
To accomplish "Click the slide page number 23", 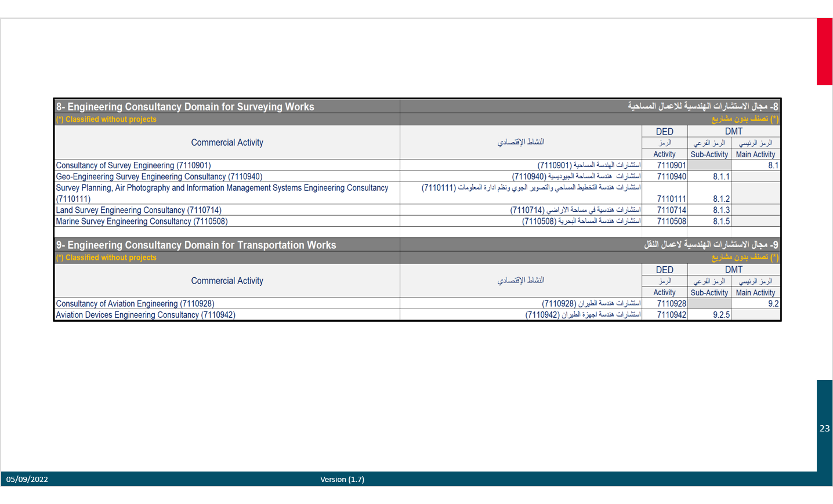I will [824, 429].
